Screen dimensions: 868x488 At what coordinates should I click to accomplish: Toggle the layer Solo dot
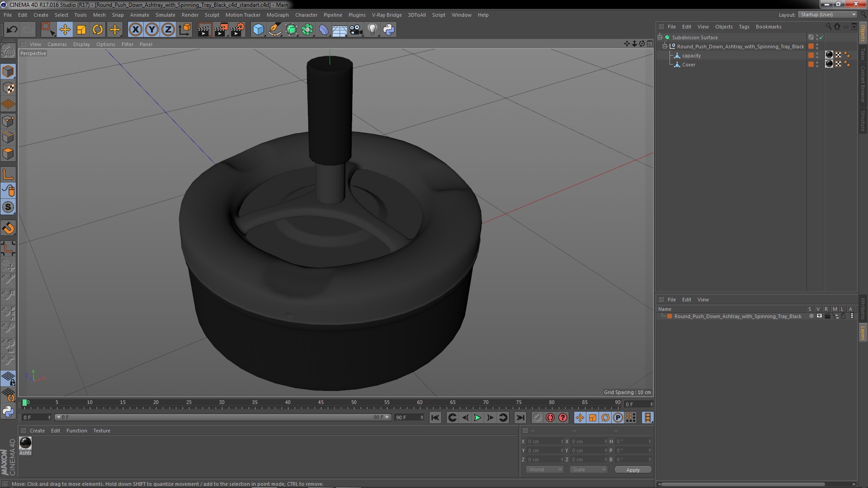pyautogui.click(x=811, y=316)
